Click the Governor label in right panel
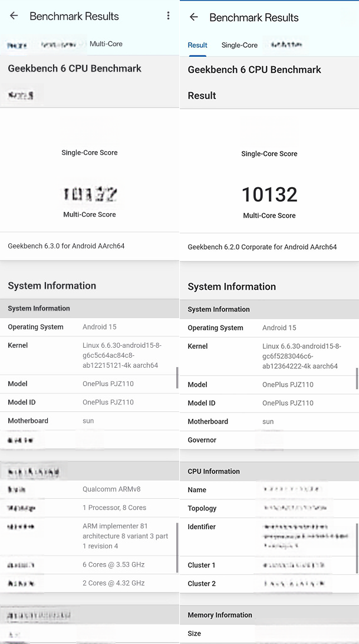 202,440
